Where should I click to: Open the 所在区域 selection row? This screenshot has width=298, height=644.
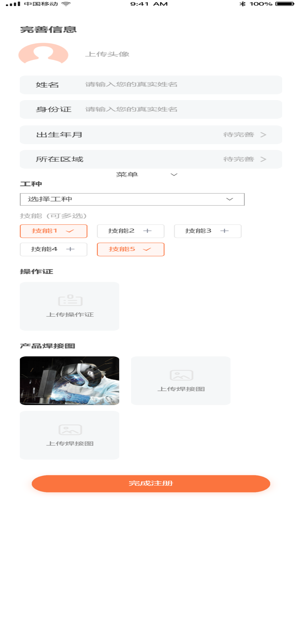tap(151, 159)
